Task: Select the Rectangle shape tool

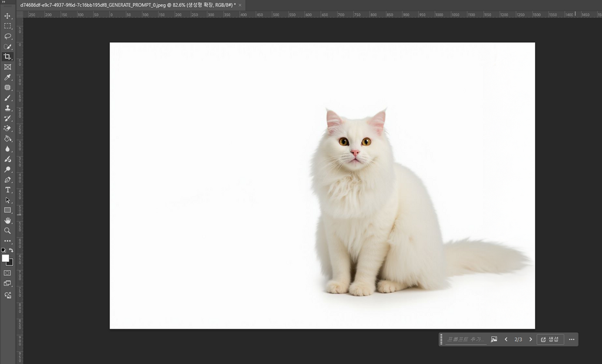Action: coord(7,210)
